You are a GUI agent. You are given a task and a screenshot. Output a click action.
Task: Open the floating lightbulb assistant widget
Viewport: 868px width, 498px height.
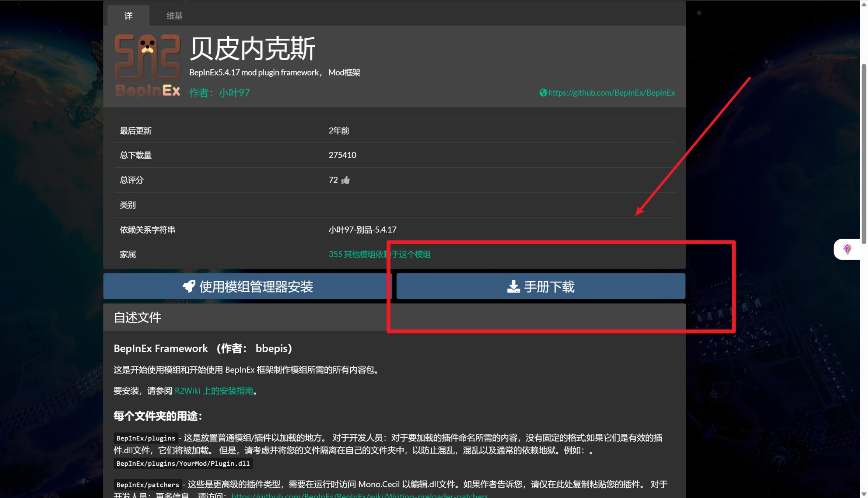click(x=847, y=249)
